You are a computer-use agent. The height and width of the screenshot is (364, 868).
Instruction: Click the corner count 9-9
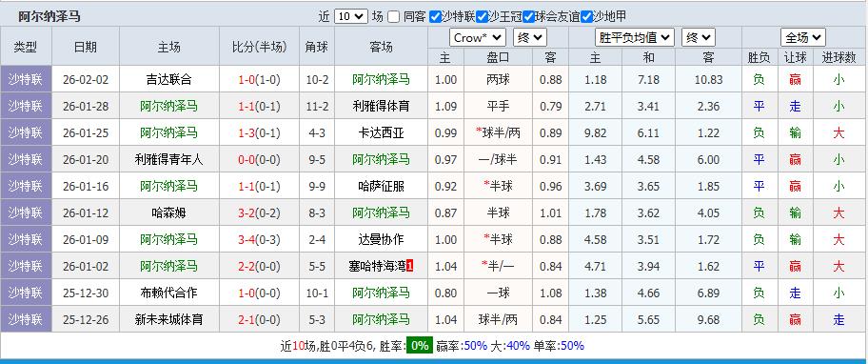click(317, 186)
